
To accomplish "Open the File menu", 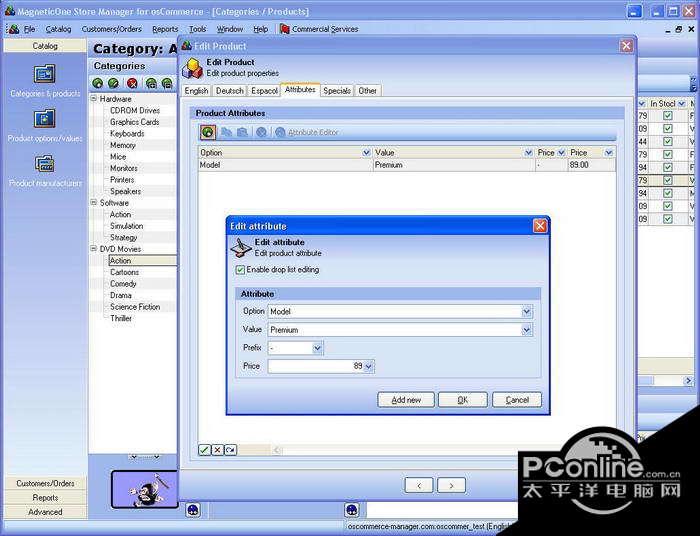I will pos(29,29).
